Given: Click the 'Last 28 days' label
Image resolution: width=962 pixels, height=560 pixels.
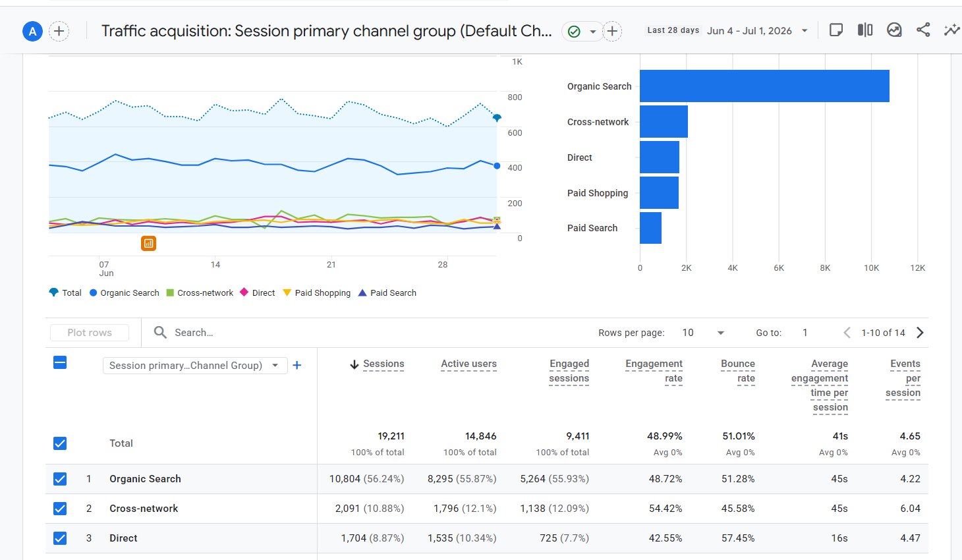Looking at the screenshot, I should coord(673,30).
